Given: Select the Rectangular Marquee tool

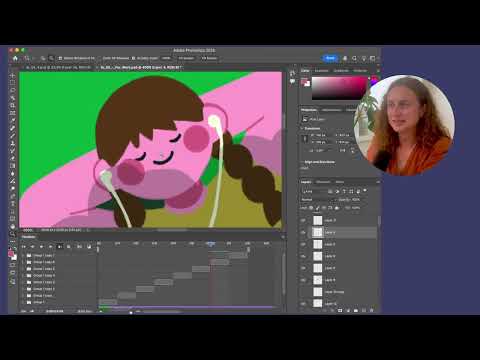Looking at the screenshot, I should (13, 83).
